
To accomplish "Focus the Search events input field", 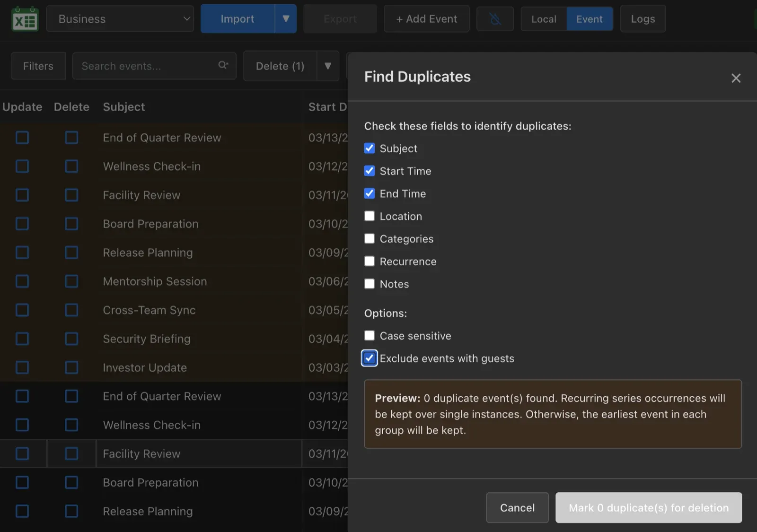I will tap(154, 66).
